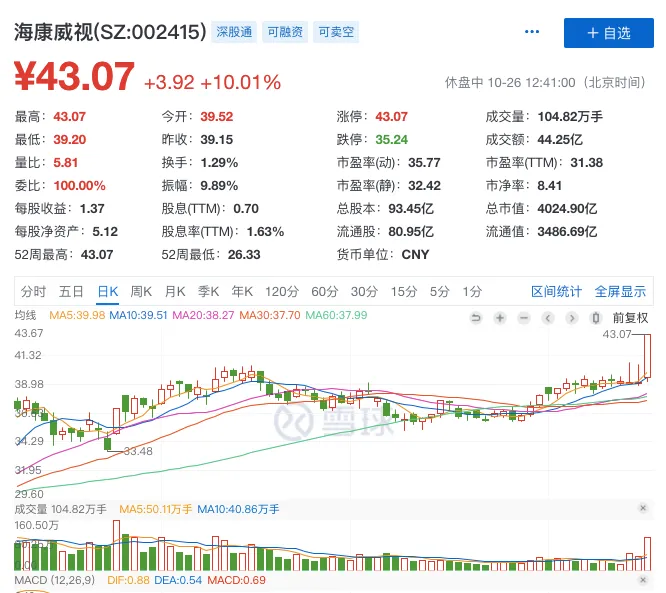The width and height of the screenshot is (666, 593).
Task: Open the 15分 interval tab
Action: click(404, 292)
